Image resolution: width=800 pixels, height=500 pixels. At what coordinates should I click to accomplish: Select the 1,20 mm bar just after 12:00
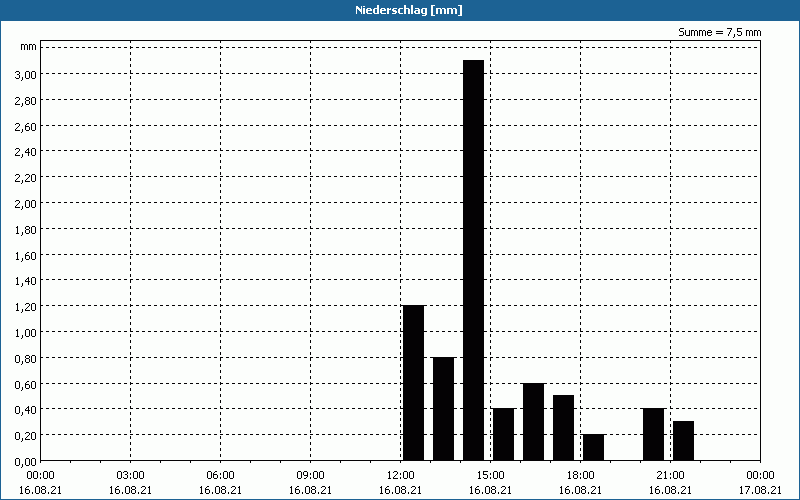413,383
